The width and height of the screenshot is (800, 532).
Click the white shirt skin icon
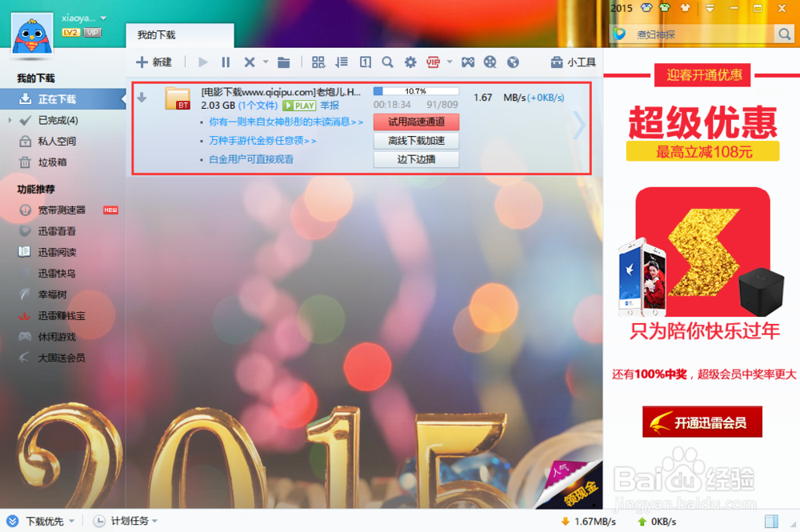click(686, 8)
